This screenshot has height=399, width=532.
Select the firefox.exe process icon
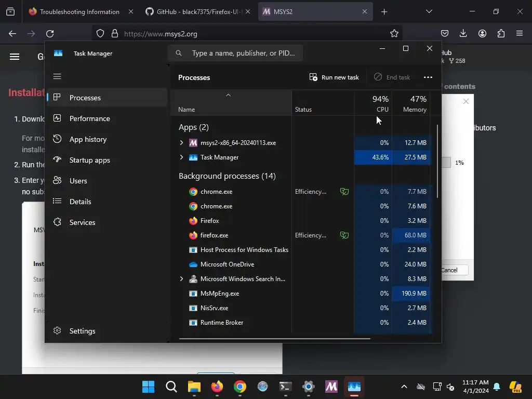point(193,235)
